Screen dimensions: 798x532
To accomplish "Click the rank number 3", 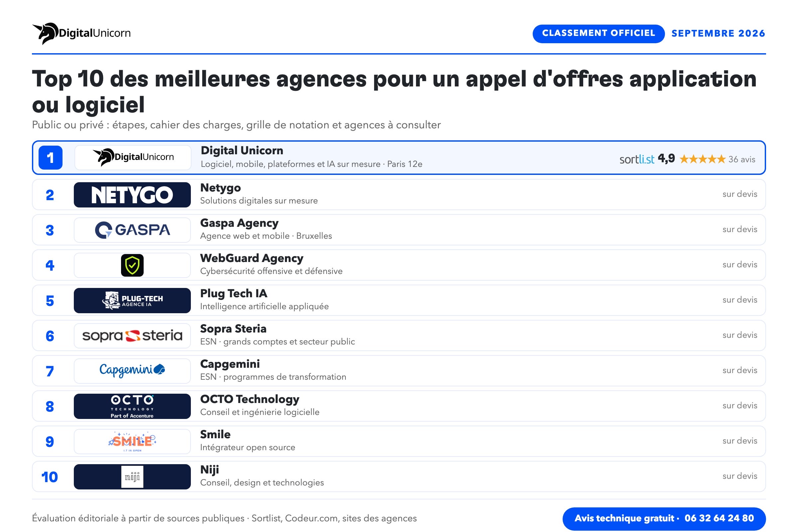I will click(50, 230).
